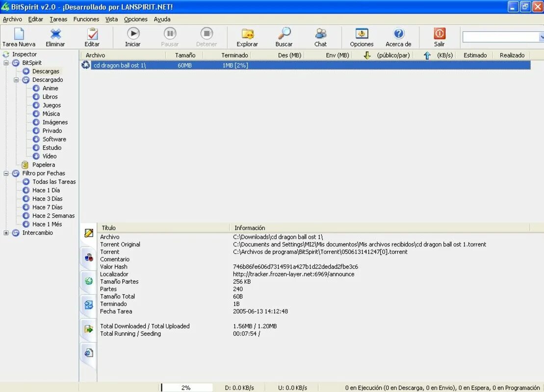Open the Archivo menu
The width and height of the screenshot is (544, 392).
12,19
